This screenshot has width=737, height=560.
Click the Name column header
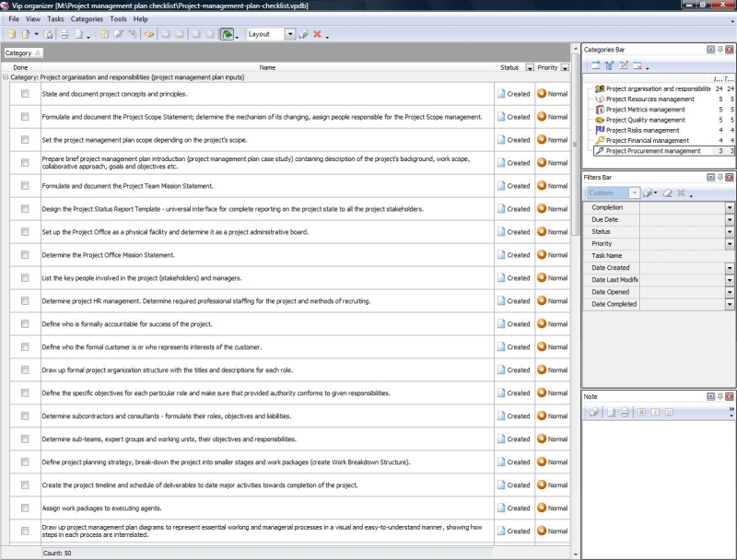tap(267, 67)
